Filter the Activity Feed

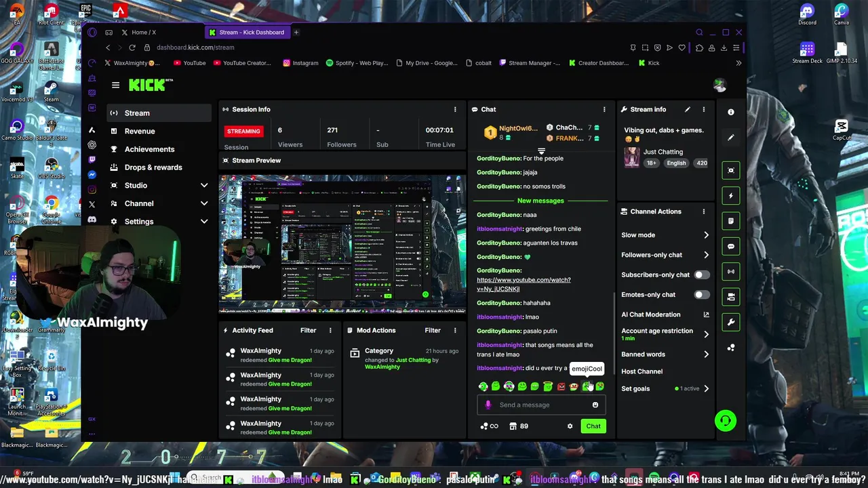[308, 330]
